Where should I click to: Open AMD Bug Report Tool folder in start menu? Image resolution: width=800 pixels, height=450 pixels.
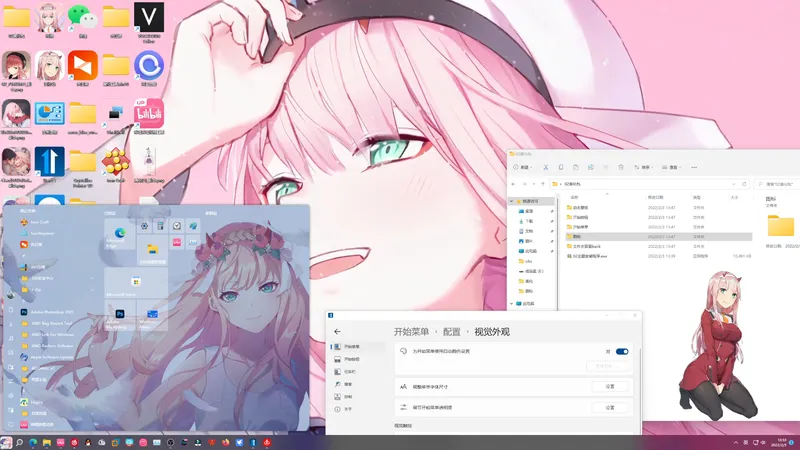pyautogui.click(x=47, y=323)
